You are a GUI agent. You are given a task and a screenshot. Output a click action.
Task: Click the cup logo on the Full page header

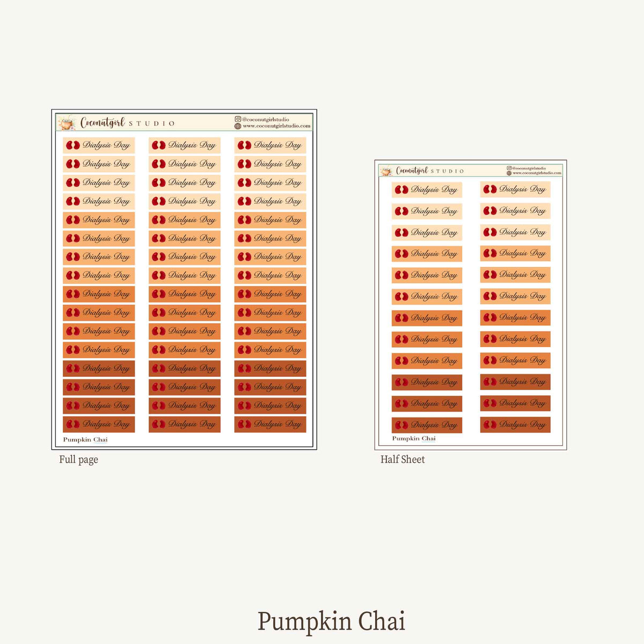point(66,123)
